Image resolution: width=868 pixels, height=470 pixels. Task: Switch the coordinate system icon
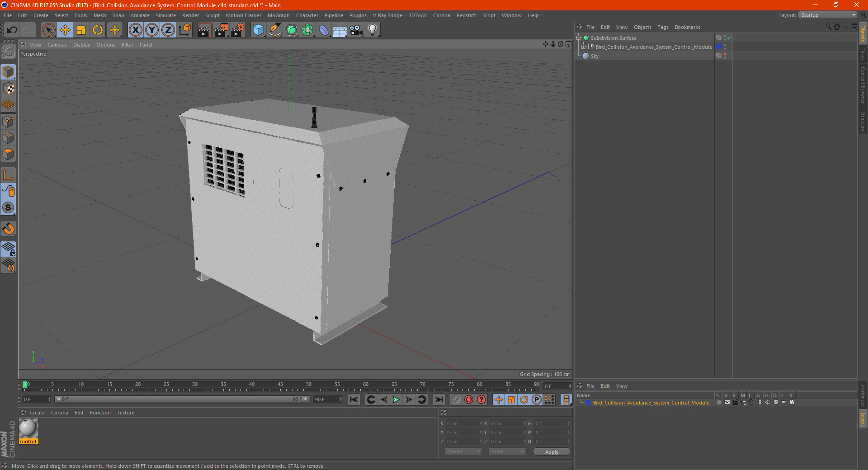(185, 30)
